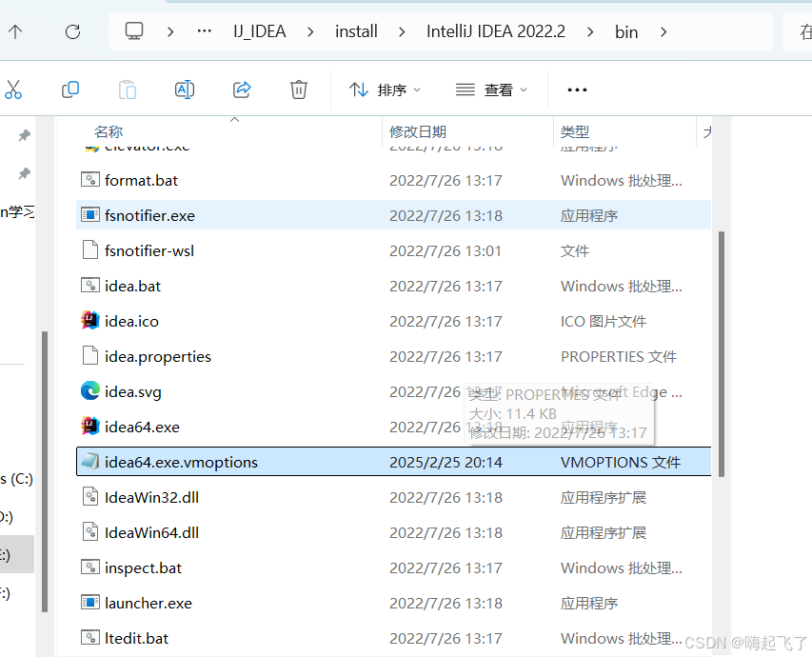Select the idea.svg file
This screenshot has width=812, height=657.
pos(393,391)
